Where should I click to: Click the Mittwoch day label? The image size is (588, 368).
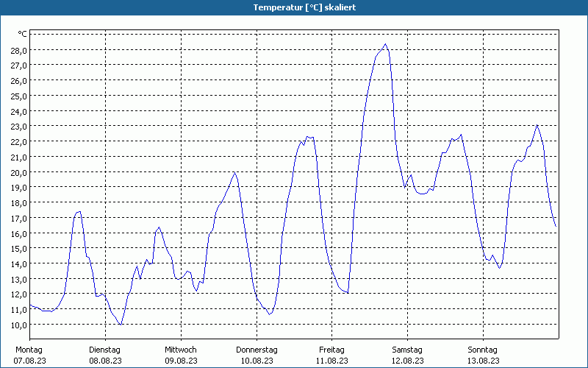coord(181,350)
